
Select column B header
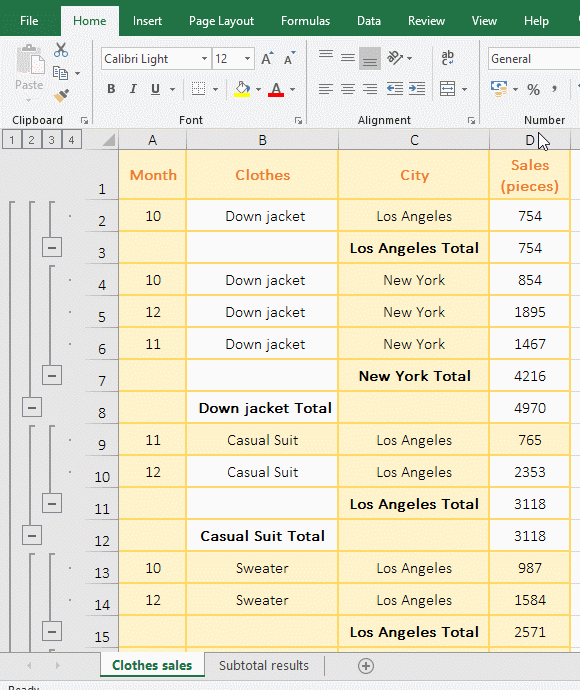point(262,140)
